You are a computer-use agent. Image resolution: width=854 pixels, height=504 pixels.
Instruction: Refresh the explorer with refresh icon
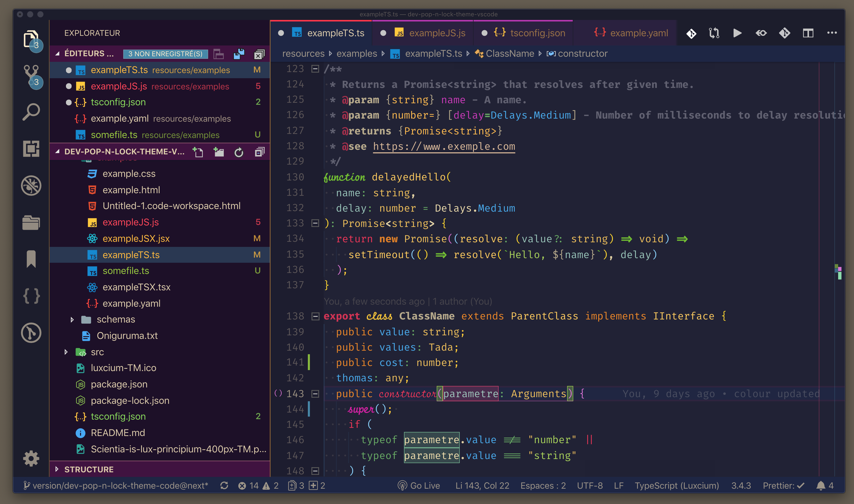(239, 152)
